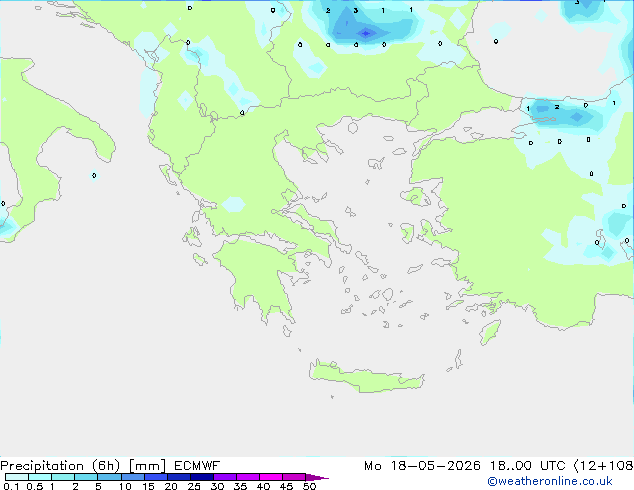Click the '(6h)' interval label
The height and width of the screenshot is (490, 634).
coord(106,466)
